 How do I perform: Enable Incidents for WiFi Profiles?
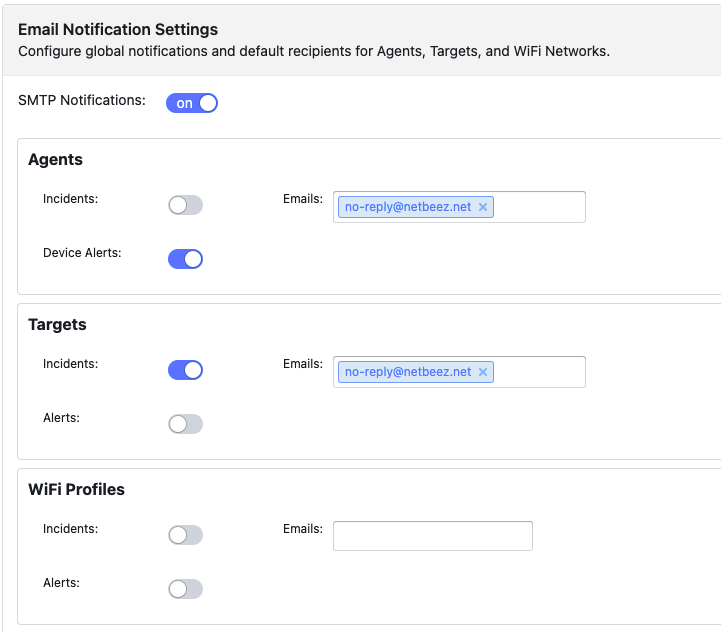[x=185, y=535]
